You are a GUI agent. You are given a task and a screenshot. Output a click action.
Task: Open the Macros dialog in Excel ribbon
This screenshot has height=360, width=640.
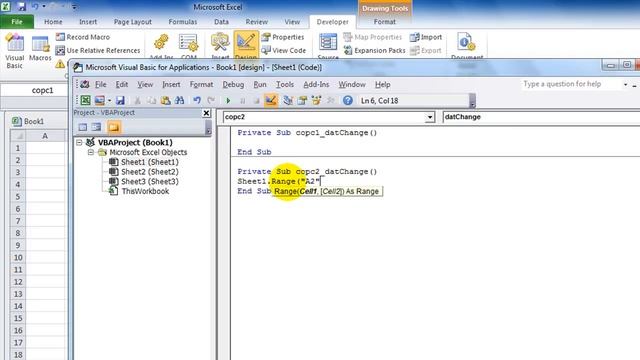pyautogui.click(x=40, y=49)
